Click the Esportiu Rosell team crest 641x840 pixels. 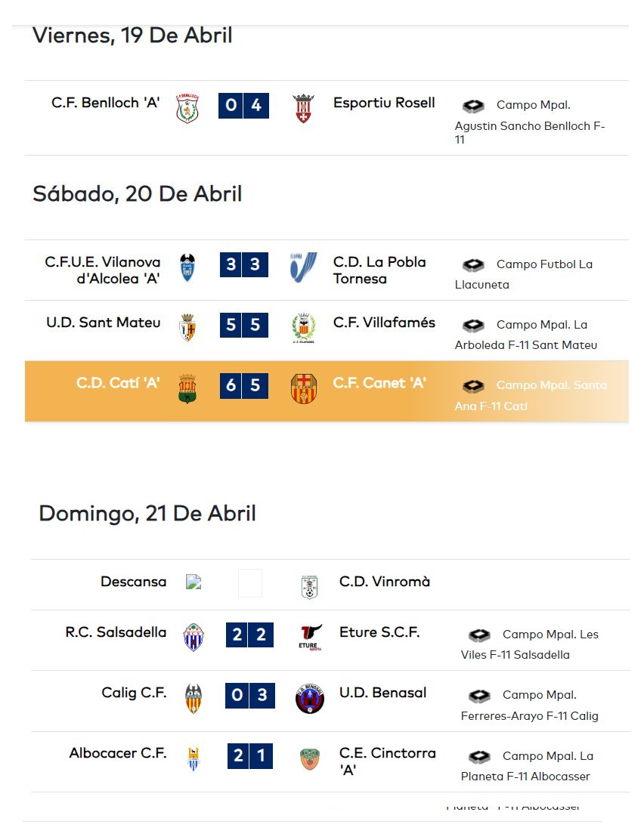[303, 108]
